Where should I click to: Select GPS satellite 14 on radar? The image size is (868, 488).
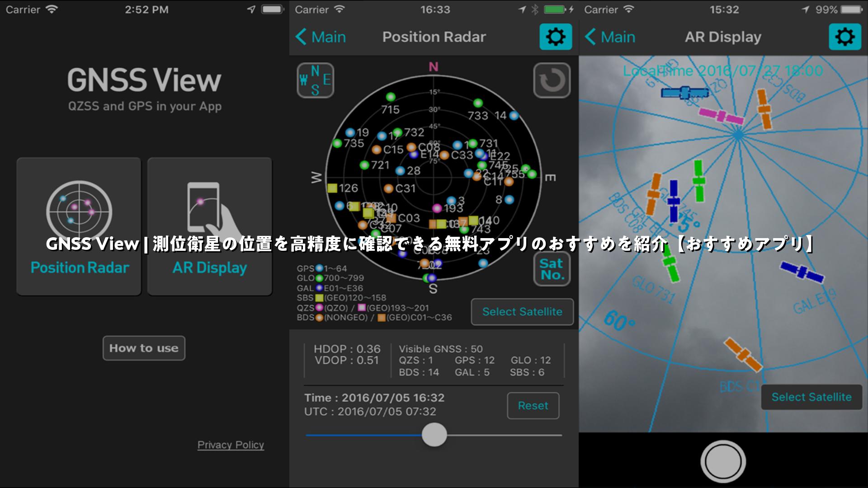(514, 116)
